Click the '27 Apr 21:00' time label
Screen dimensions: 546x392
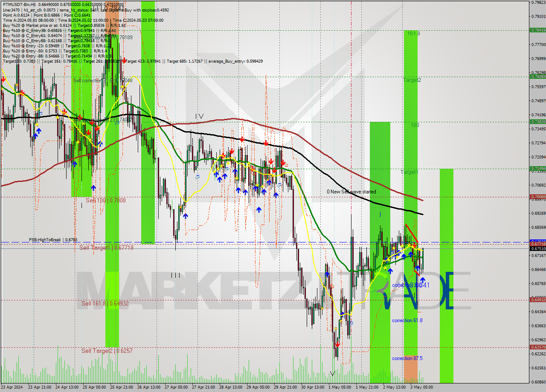203,387
